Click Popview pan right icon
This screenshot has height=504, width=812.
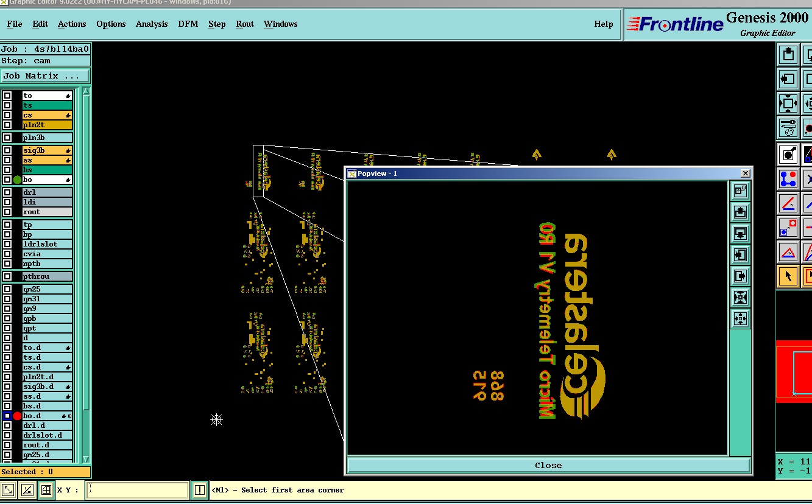tap(740, 276)
